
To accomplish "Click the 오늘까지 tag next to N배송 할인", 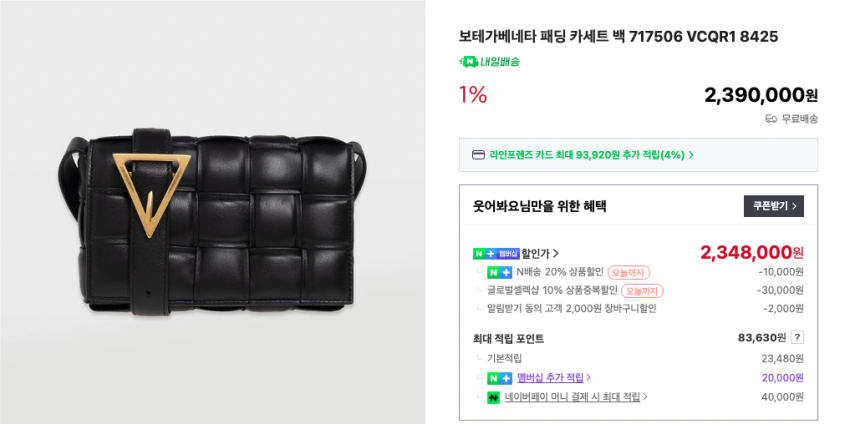I will [629, 272].
